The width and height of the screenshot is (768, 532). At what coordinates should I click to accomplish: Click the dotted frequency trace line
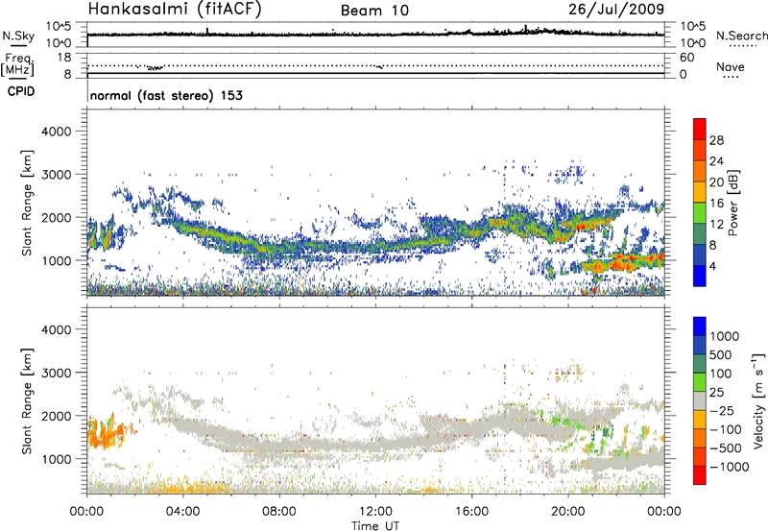(375, 65)
